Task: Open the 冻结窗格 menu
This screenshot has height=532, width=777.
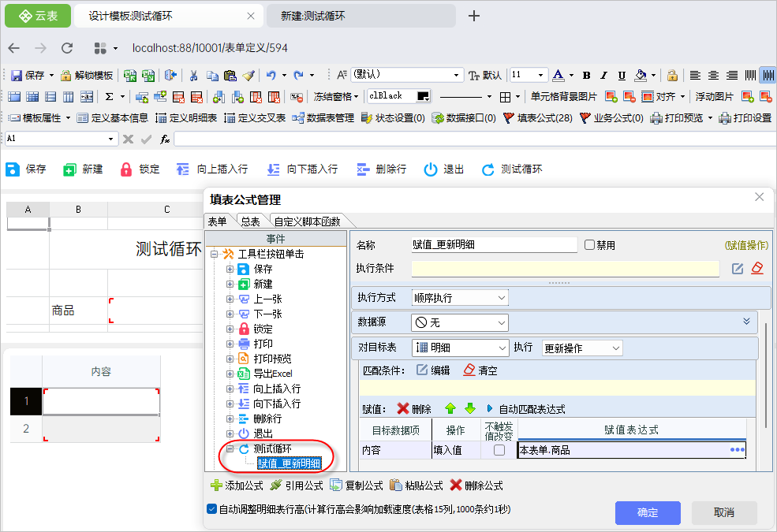Action: pyautogui.click(x=335, y=96)
